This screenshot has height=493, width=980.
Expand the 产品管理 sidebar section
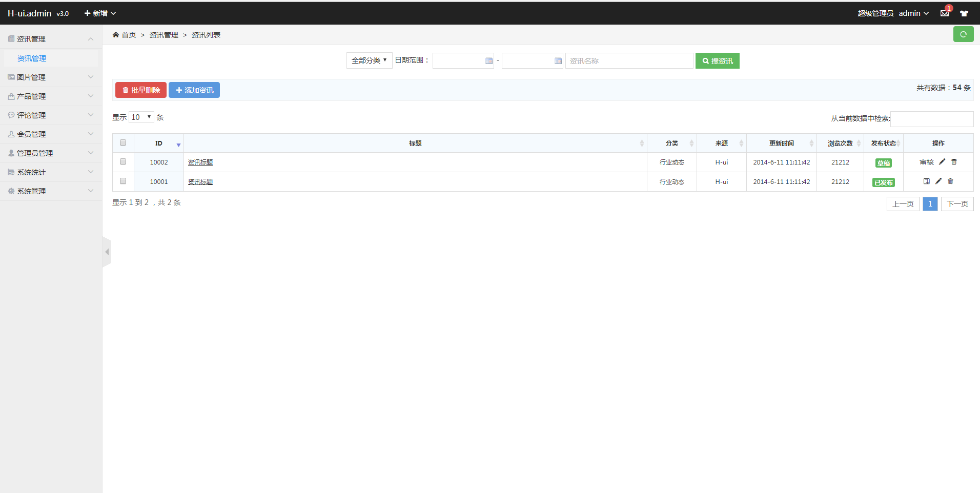pyautogui.click(x=51, y=96)
